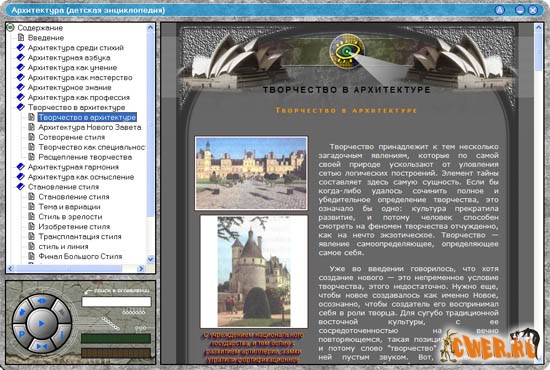Click the search-in-contents input field
The height and width of the screenshot is (370, 550).
pos(116,302)
